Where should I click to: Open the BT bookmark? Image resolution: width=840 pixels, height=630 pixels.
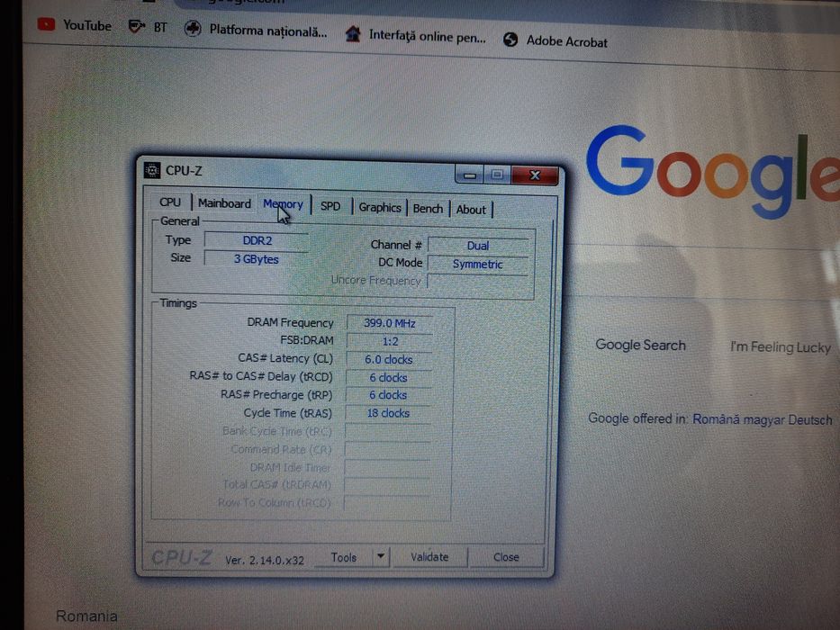click(148, 27)
